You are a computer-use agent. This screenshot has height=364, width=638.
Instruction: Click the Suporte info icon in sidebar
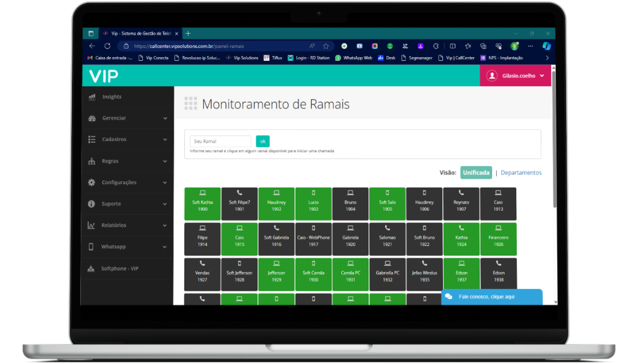pyautogui.click(x=92, y=204)
